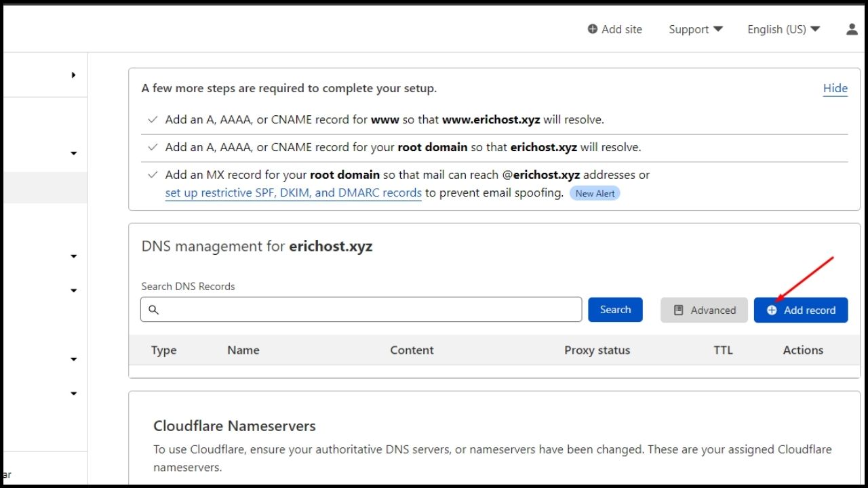
Task: Open the English (US) language dropdown
Action: (783, 29)
